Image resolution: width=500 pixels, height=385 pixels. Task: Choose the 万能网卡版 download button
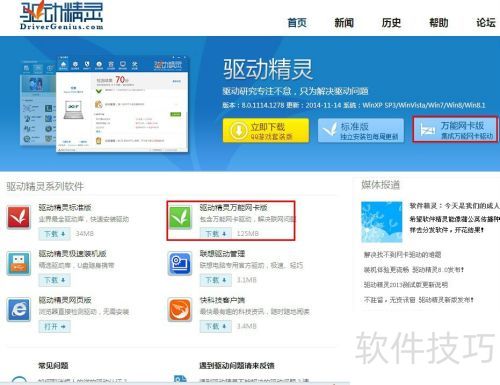coord(455,130)
